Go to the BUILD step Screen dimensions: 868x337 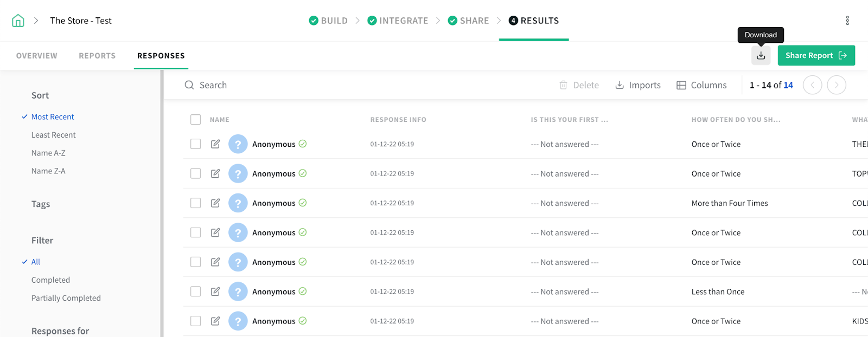pyautogui.click(x=328, y=21)
